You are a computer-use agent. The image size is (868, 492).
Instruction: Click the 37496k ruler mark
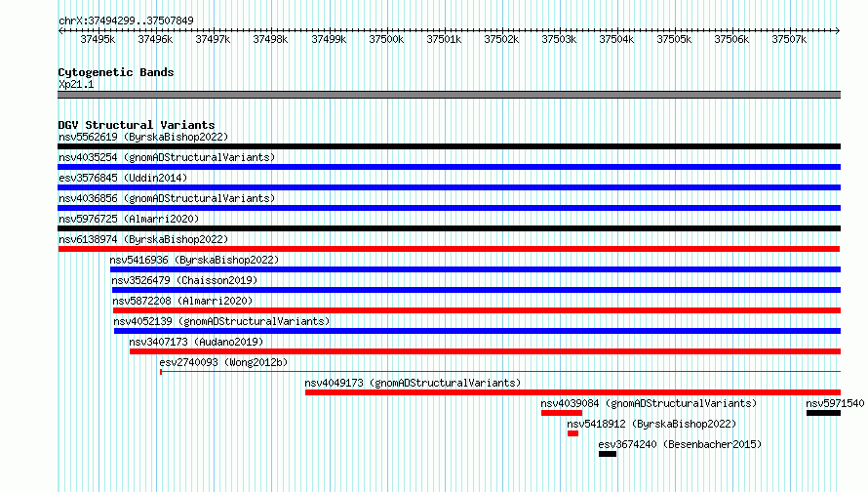click(x=155, y=39)
